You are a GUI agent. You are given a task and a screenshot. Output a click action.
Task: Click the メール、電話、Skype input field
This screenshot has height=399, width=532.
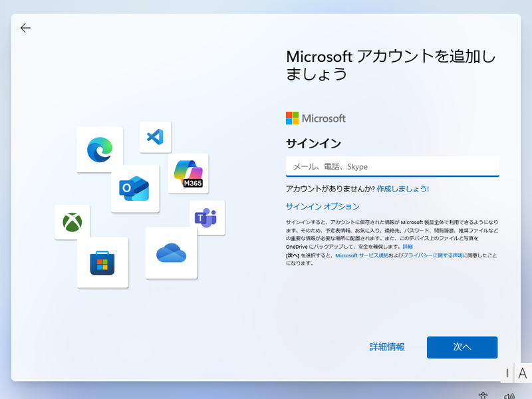(392, 166)
